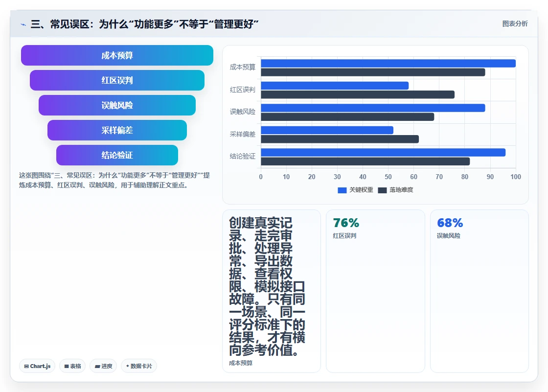Click 误触风险 caption under 68%
Screen dimensions: 548x392
click(x=448, y=236)
